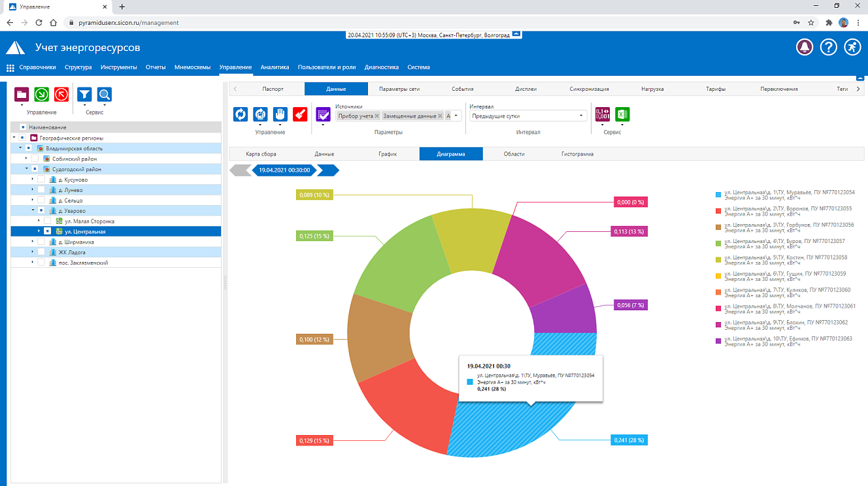Click the red brush clear data icon

point(300,114)
